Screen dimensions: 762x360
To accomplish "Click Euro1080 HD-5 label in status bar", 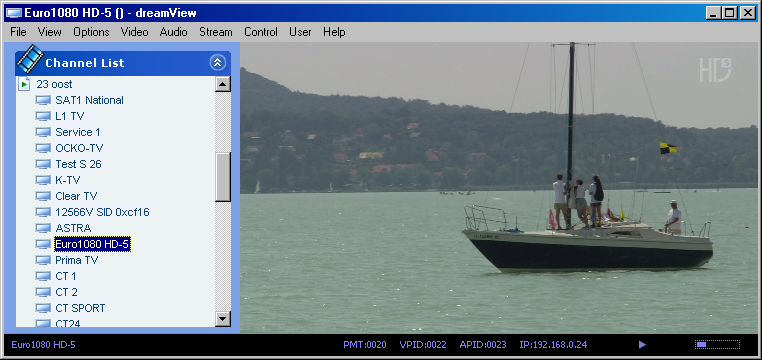I will (x=43, y=345).
